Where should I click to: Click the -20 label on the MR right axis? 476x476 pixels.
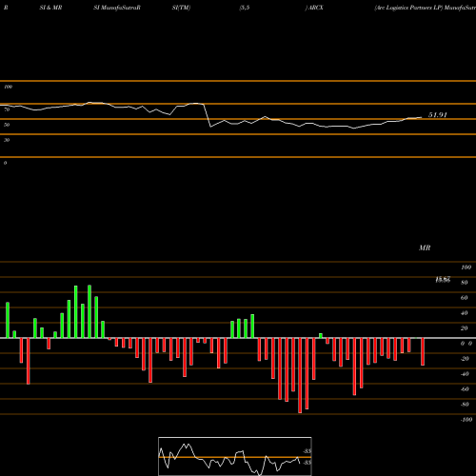(x=465, y=359)
